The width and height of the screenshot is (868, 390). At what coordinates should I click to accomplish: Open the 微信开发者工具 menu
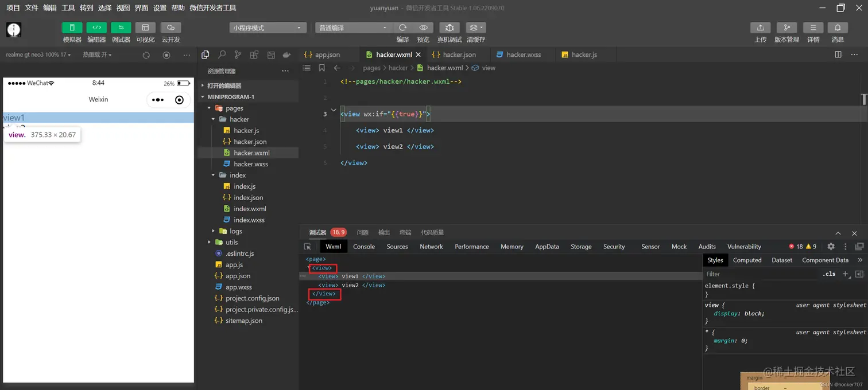click(213, 8)
